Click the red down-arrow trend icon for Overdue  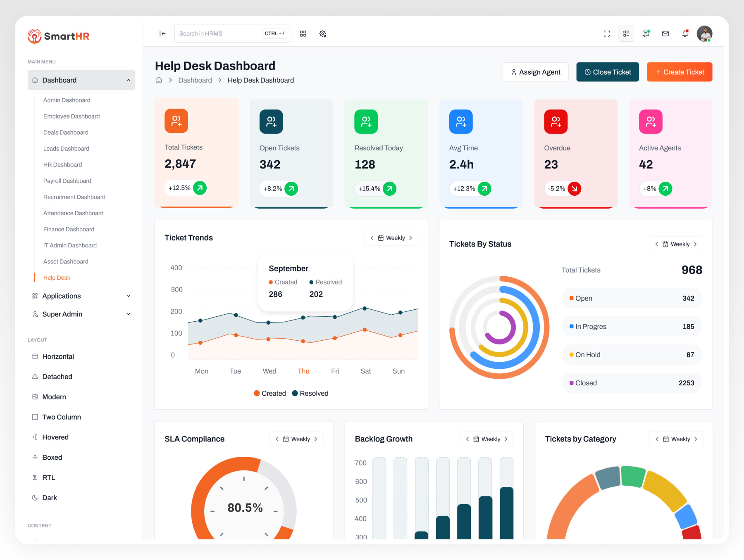pyautogui.click(x=575, y=189)
